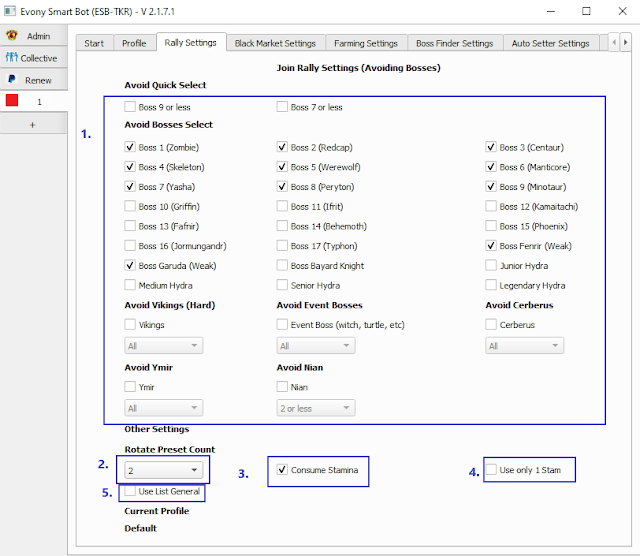Uncheck Boss 8 (Peryton)

pyautogui.click(x=282, y=187)
